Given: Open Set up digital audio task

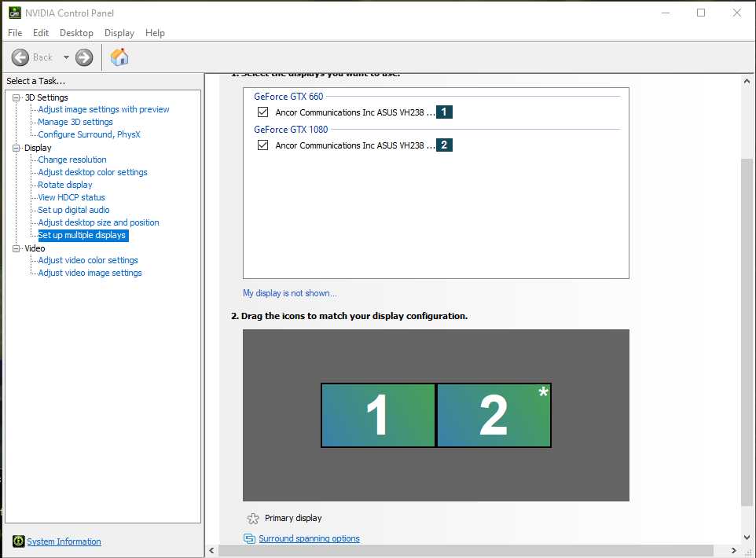Looking at the screenshot, I should [74, 210].
